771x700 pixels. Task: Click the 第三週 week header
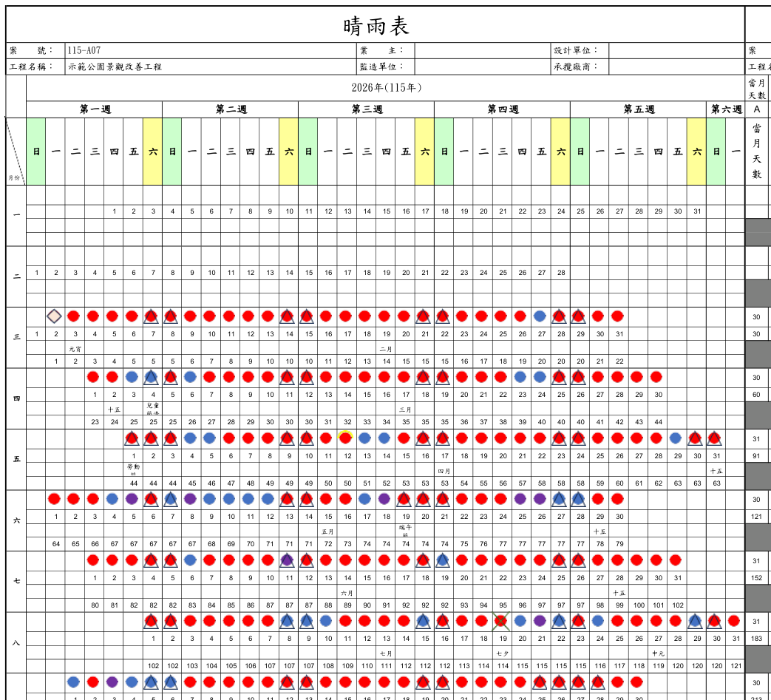pyautogui.click(x=367, y=109)
